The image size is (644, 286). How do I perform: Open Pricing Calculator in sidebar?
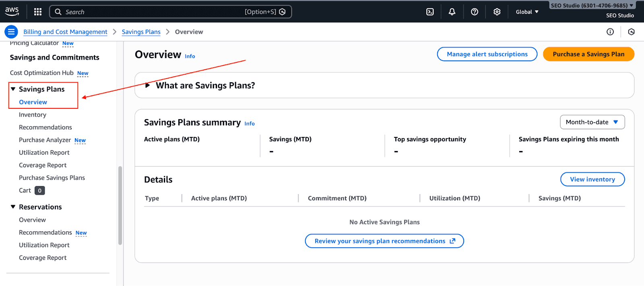tap(34, 43)
